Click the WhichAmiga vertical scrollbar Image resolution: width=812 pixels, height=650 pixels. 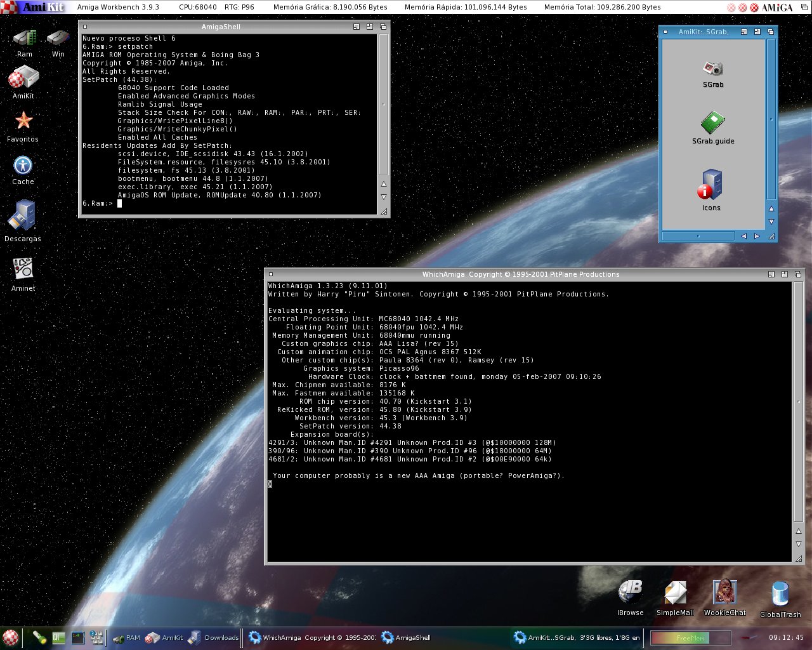coord(798,402)
